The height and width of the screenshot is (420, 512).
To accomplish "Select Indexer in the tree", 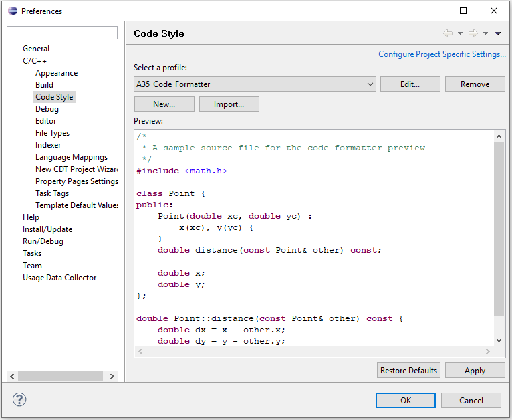I will tap(48, 145).
